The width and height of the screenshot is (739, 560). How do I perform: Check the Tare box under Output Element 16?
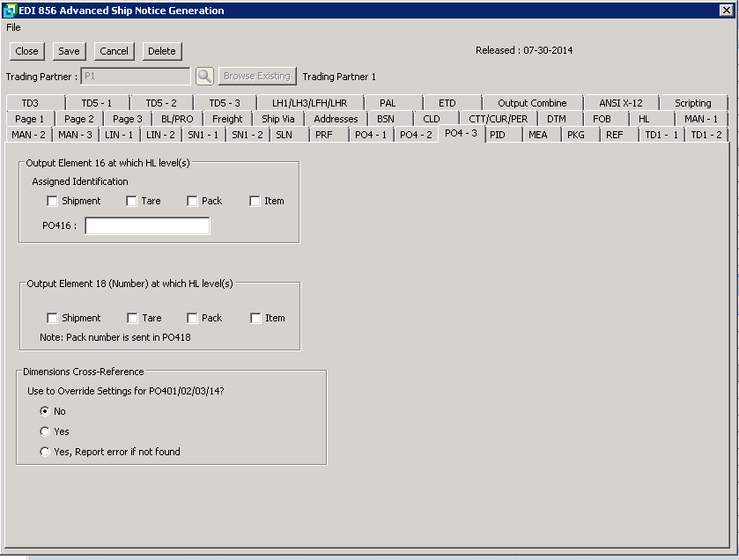click(131, 201)
